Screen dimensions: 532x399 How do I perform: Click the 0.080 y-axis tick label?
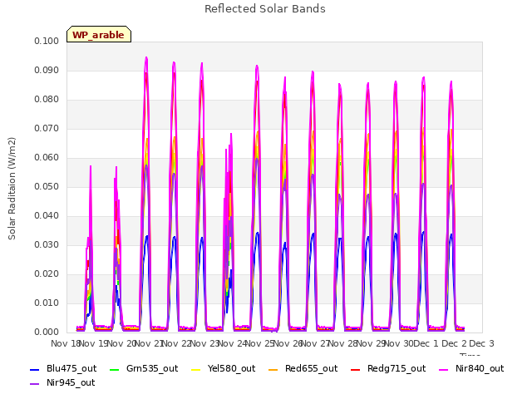point(47,100)
